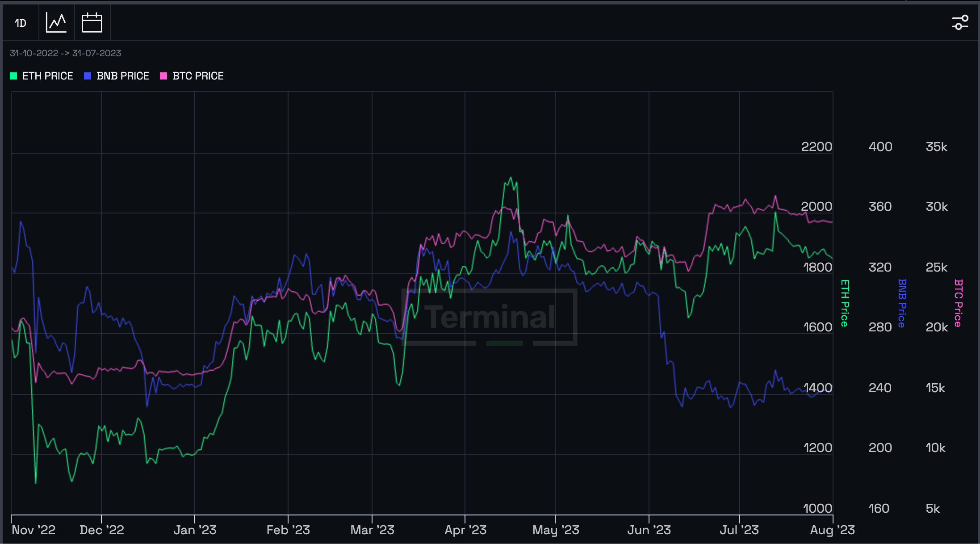980x544 pixels.
Task: Click the vertical BTC Price axis title
Action: click(x=958, y=303)
